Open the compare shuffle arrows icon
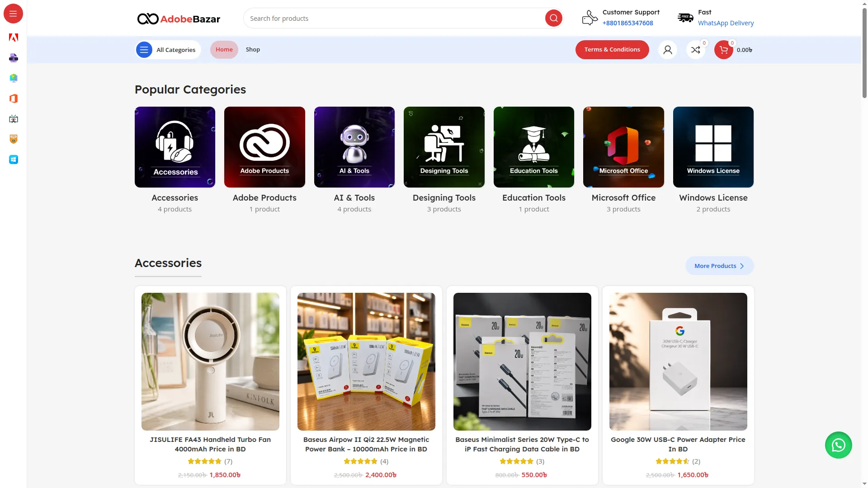This screenshot has width=868, height=488. click(x=696, y=50)
